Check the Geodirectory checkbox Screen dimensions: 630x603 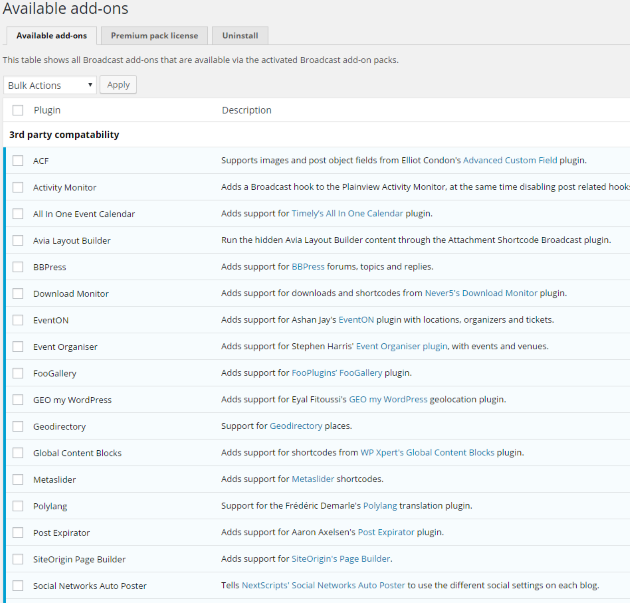coord(18,426)
